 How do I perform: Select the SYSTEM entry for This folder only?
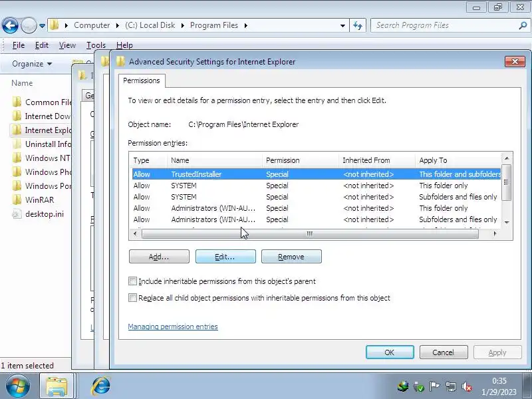[317, 186]
